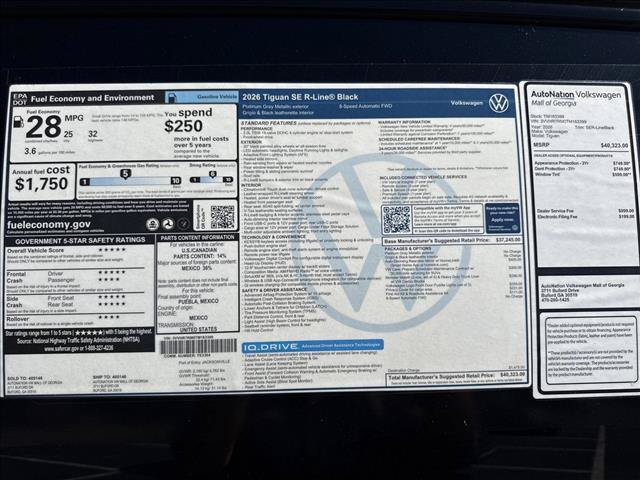Click the Annual fuel cost $1,750 figure

[41, 184]
